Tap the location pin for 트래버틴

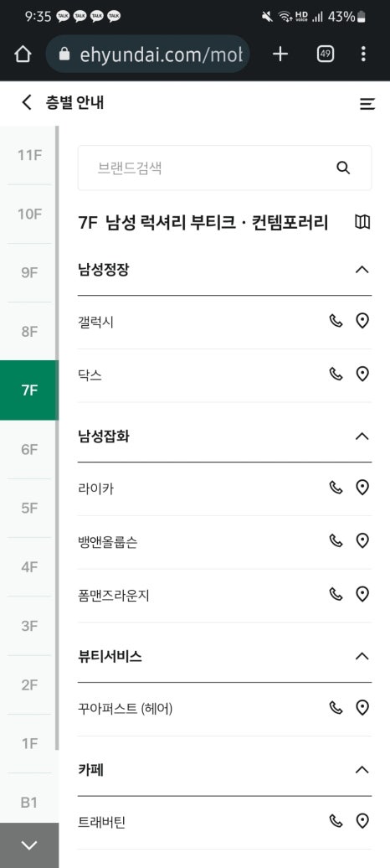362,821
